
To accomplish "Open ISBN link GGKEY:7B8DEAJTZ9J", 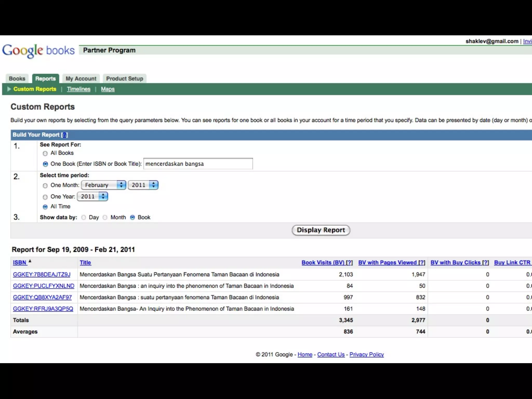I will [42, 274].
